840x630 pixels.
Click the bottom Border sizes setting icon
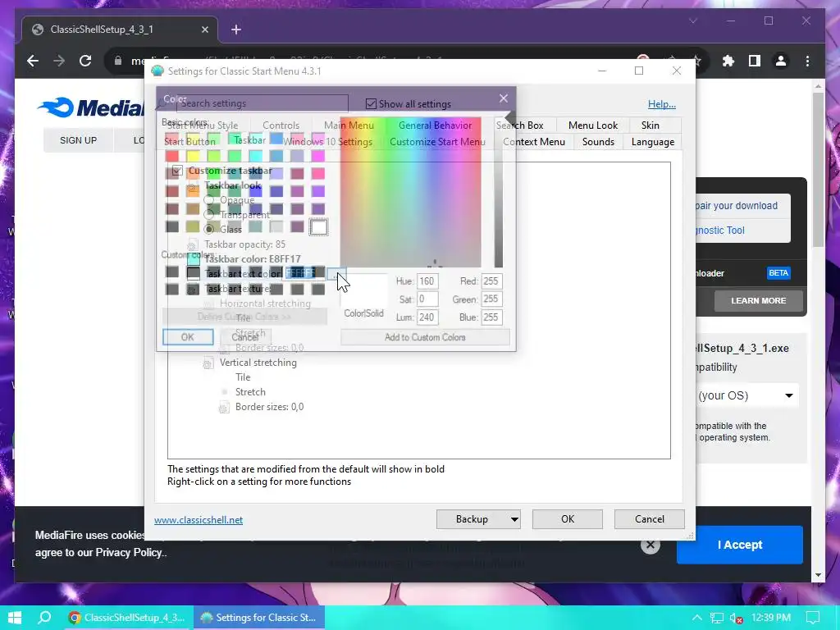point(224,408)
